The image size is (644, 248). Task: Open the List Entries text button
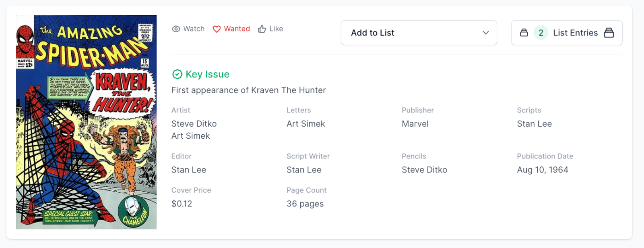pyautogui.click(x=575, y=33)
